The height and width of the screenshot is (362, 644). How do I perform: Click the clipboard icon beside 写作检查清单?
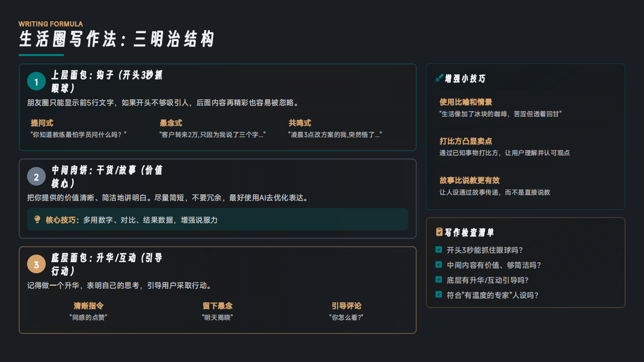pyautogui.click(x=439, y=232)
